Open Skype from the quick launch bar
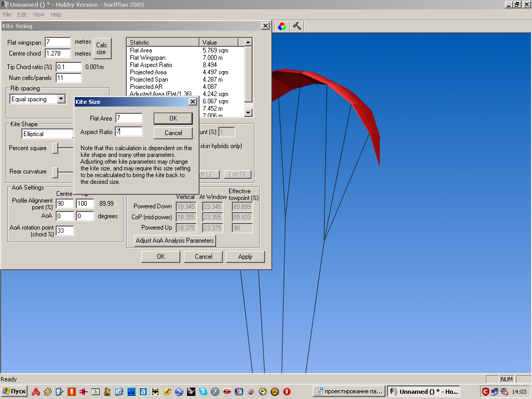The height and width of the screenshot is (399, 532). pos(203,391)
